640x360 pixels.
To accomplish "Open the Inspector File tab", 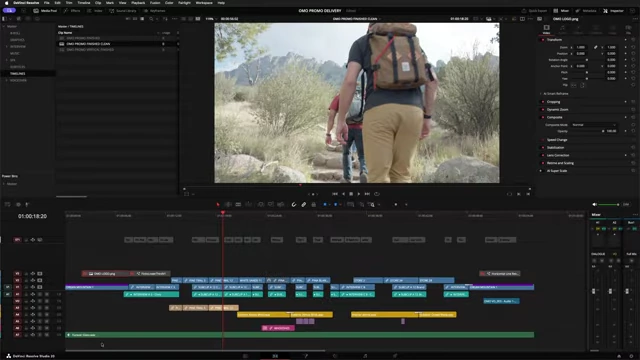I will point(629,29).
